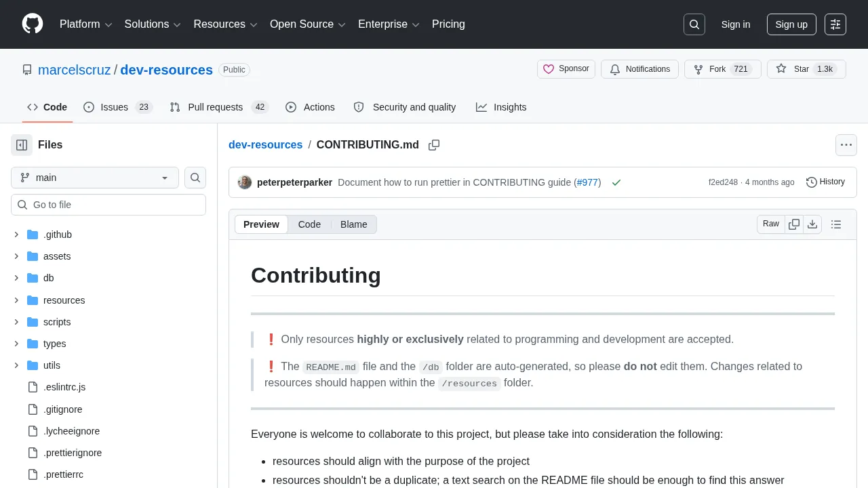The image size is (868, 488).
Task: Open commit History
Action: [825, 182]
